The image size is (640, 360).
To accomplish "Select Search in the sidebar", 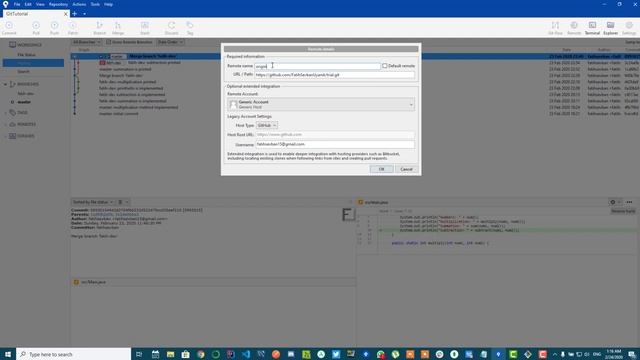I will pos(23,71).
